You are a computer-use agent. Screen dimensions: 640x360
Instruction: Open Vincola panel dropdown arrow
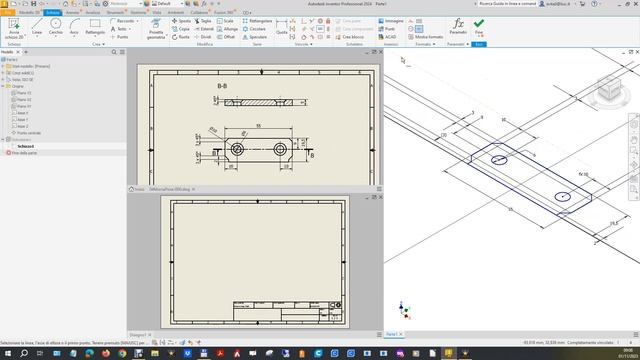coord(311,44)
